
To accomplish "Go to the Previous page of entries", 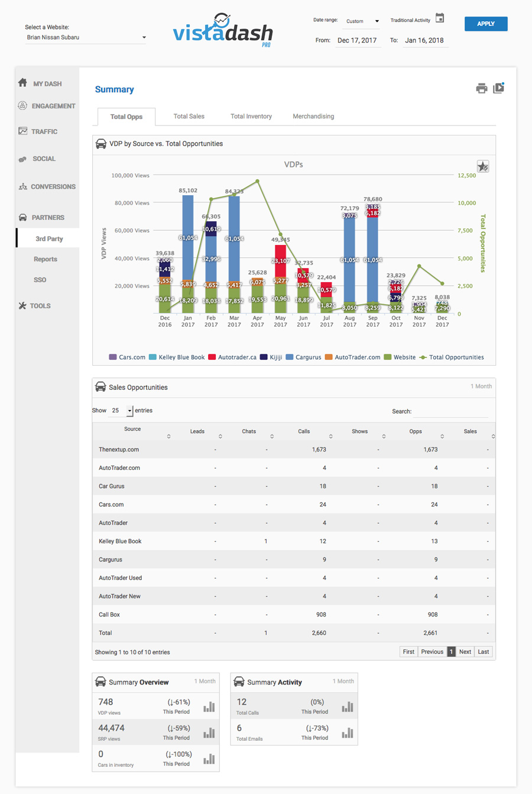I will pos(432,651).
